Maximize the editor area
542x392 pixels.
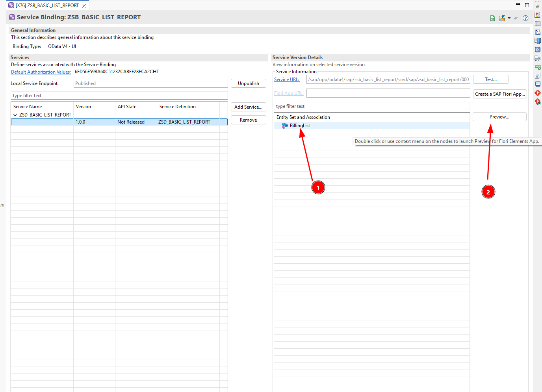[x=527, y=5]
